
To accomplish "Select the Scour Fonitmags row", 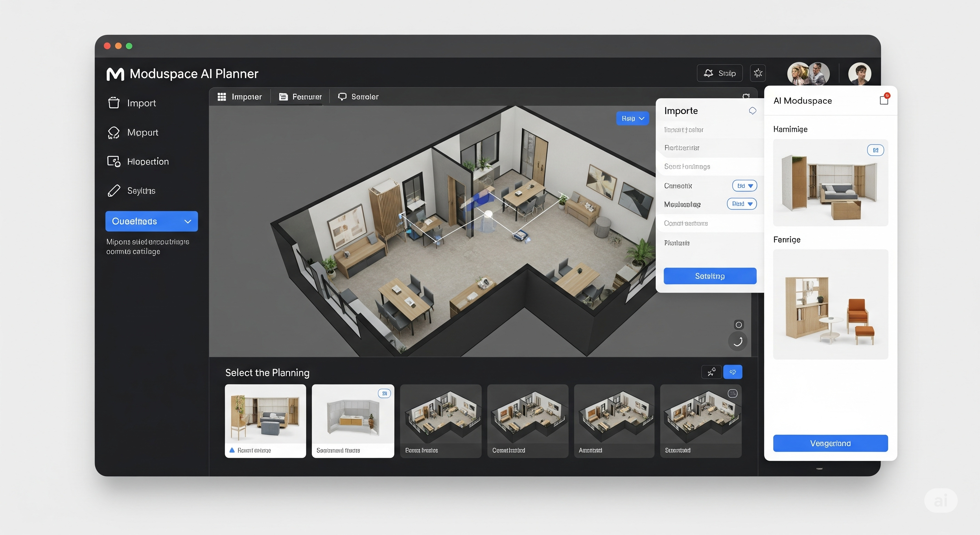I will (710, 166).
